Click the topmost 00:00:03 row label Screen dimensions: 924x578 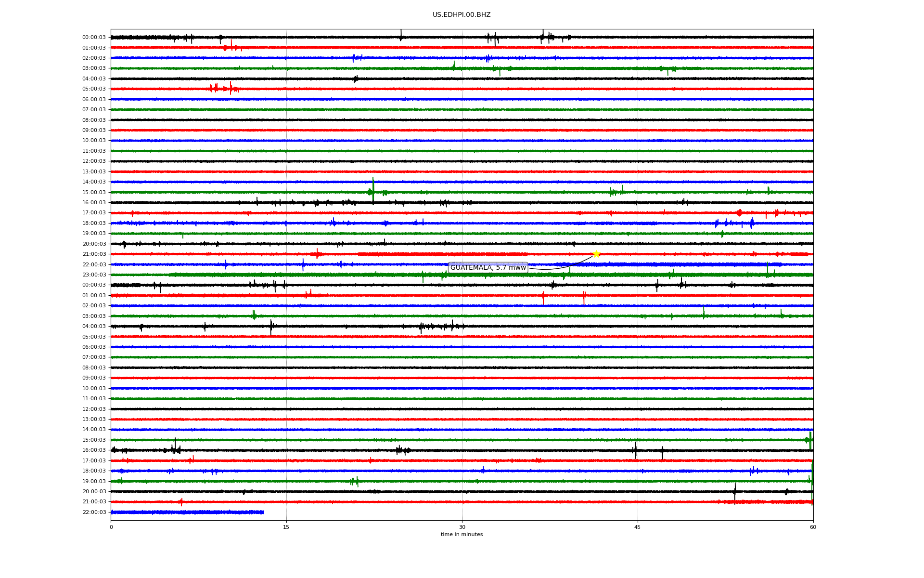94,38
